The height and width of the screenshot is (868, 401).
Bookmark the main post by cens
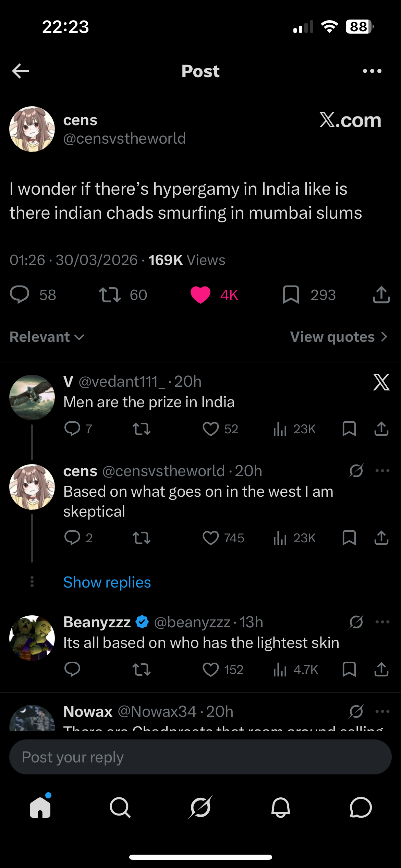pyautogui.click(x=291, y=295)
